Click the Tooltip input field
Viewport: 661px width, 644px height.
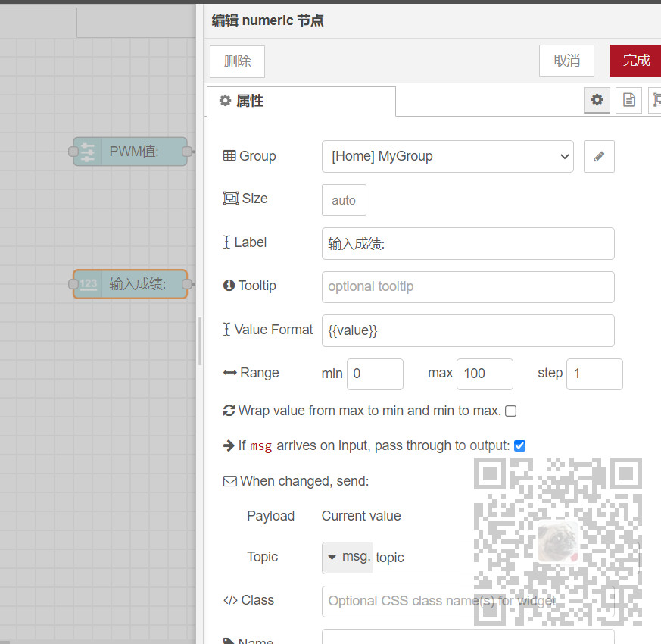(468, 287)
